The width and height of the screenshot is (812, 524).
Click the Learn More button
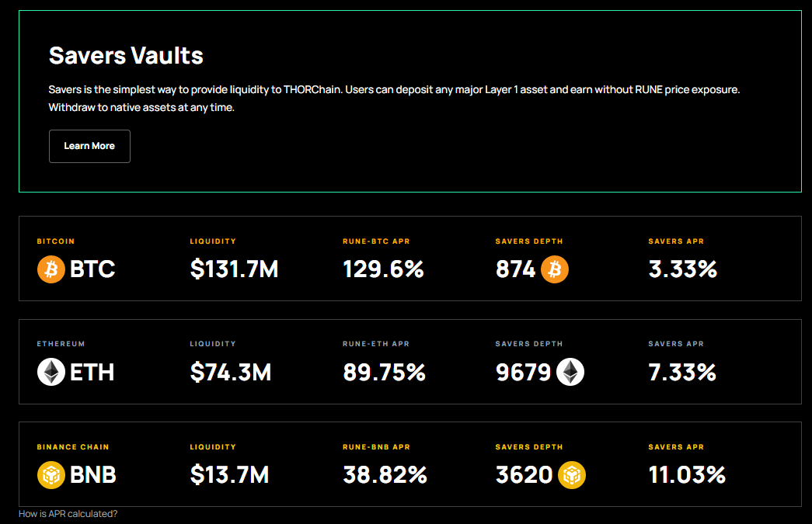click(x=89, y=147)
